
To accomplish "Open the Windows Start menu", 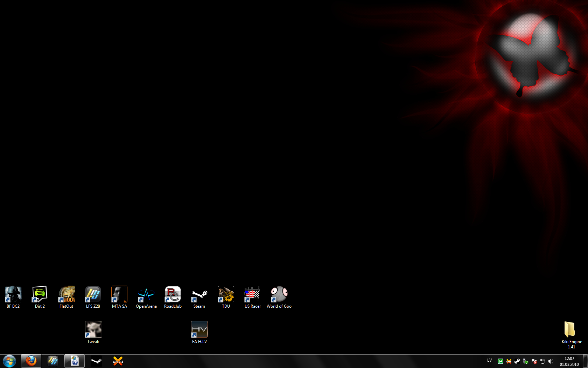I will tap(9, 361).
